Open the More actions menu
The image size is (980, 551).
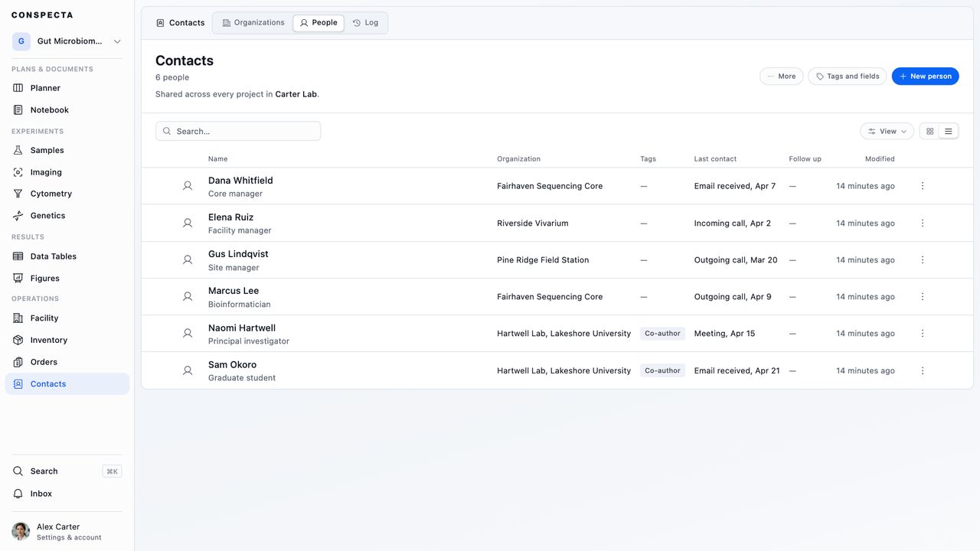(x=782, y=77)
